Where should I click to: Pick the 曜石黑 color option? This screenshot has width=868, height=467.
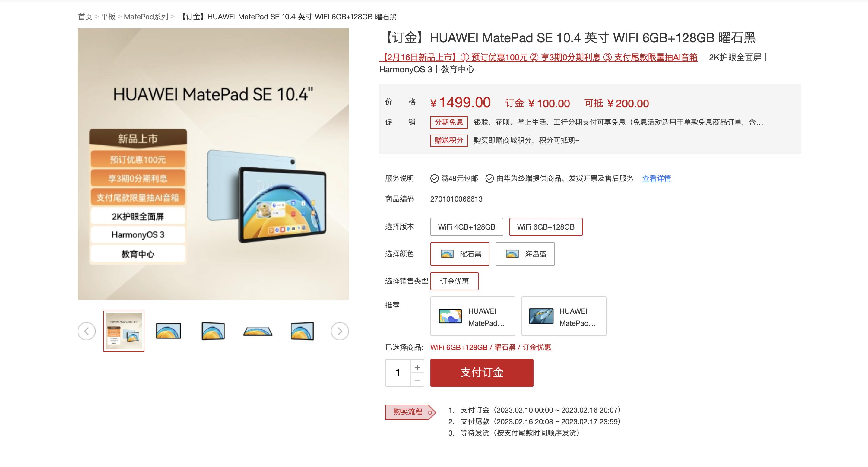pos(460,254)
